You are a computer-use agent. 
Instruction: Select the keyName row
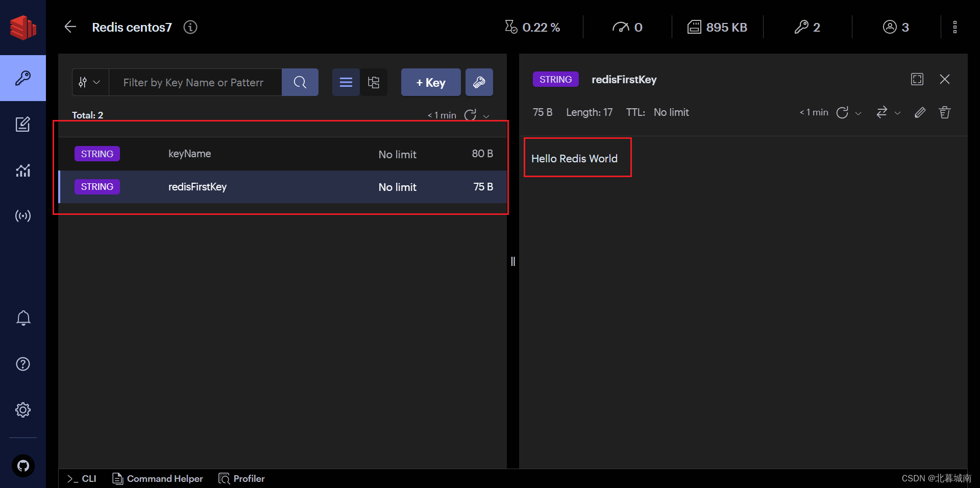click(x=283, y=154)
